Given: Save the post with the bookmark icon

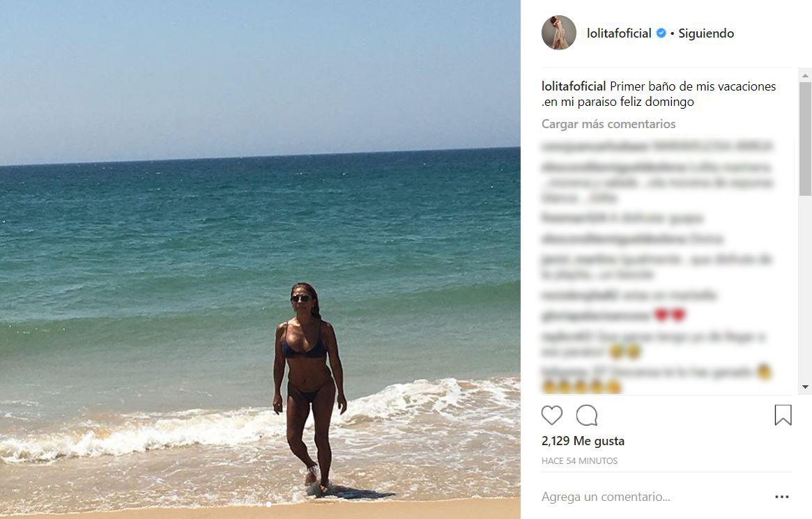Looking at the screenshot, I should [783, 415].
